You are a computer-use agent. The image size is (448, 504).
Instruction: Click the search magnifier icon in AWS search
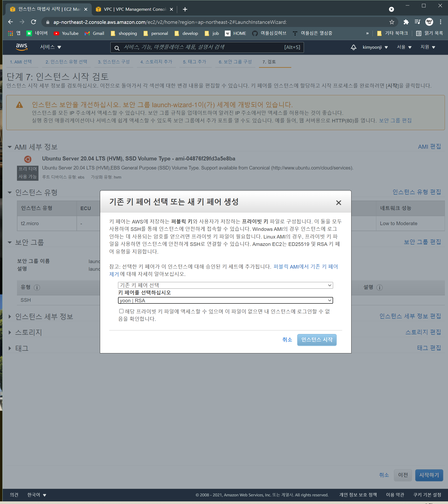(x=117, y=48)
